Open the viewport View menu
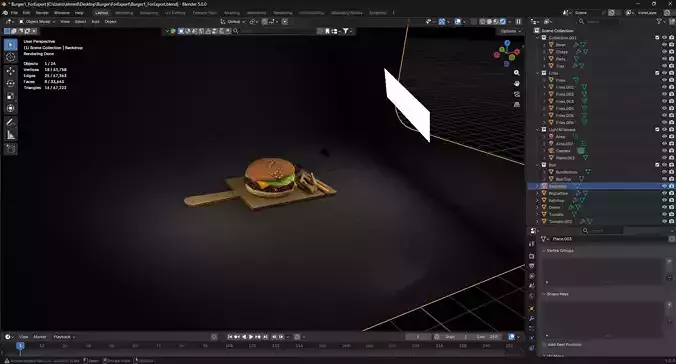 tap(65, 22)
